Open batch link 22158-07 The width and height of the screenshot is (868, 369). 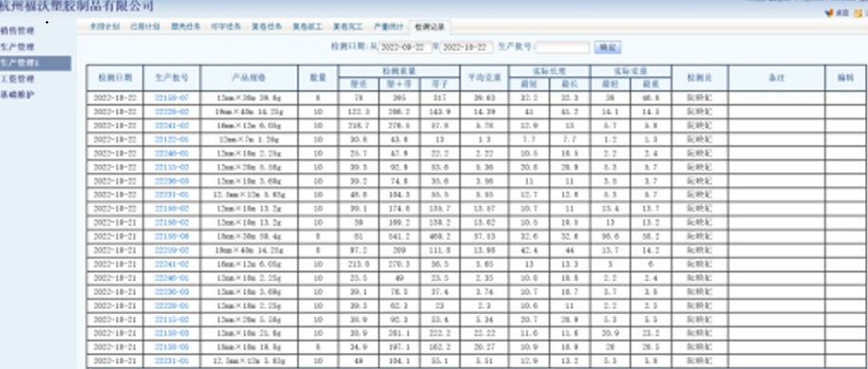point(172,98)
